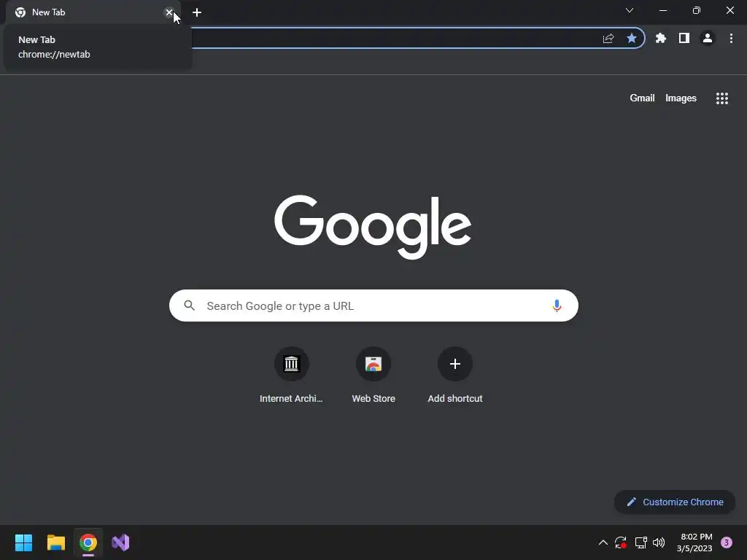Viewport: 747px width, 560px height.
Task: Open the profile avatar menu
Action: coord(708,38)
